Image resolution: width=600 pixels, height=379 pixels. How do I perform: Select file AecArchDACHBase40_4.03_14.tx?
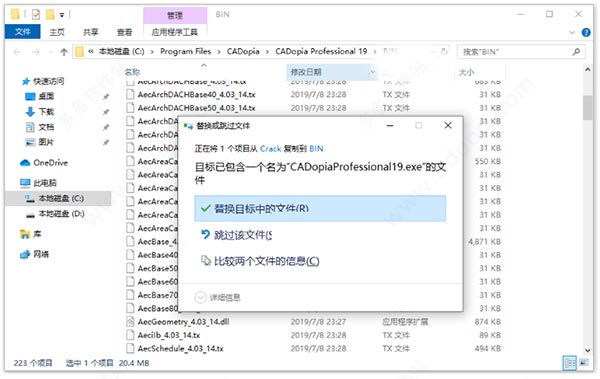[x=196, y=95]
